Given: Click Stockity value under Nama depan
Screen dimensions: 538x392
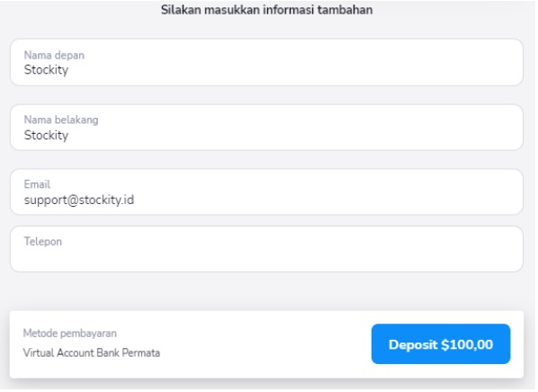Looking at the screenshot, I should [x=46, y=70].
